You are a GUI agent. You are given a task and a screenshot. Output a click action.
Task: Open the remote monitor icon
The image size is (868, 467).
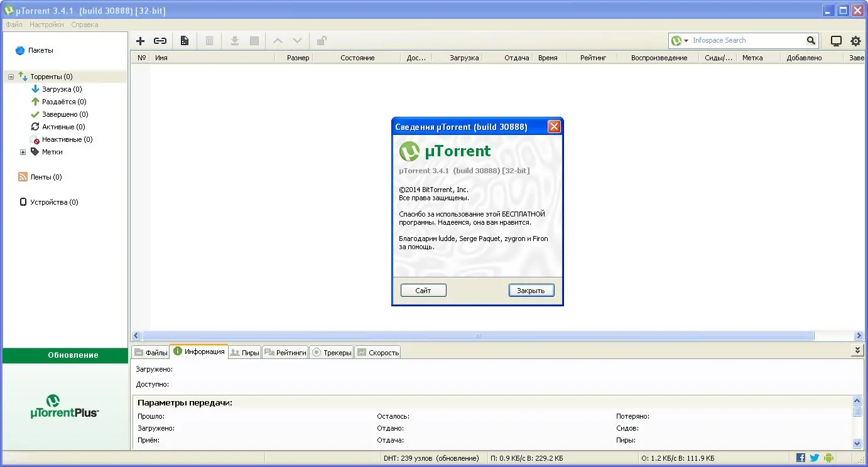836,41
